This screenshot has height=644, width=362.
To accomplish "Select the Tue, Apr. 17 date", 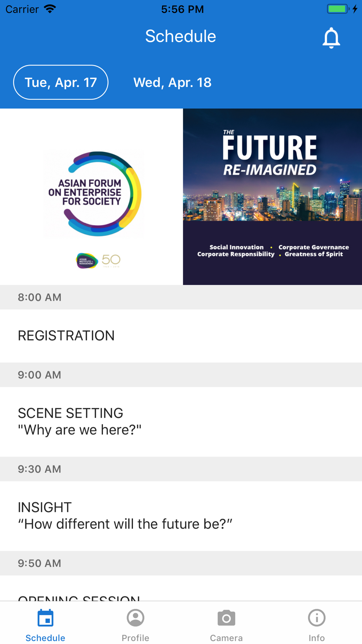I will (61, 82).
